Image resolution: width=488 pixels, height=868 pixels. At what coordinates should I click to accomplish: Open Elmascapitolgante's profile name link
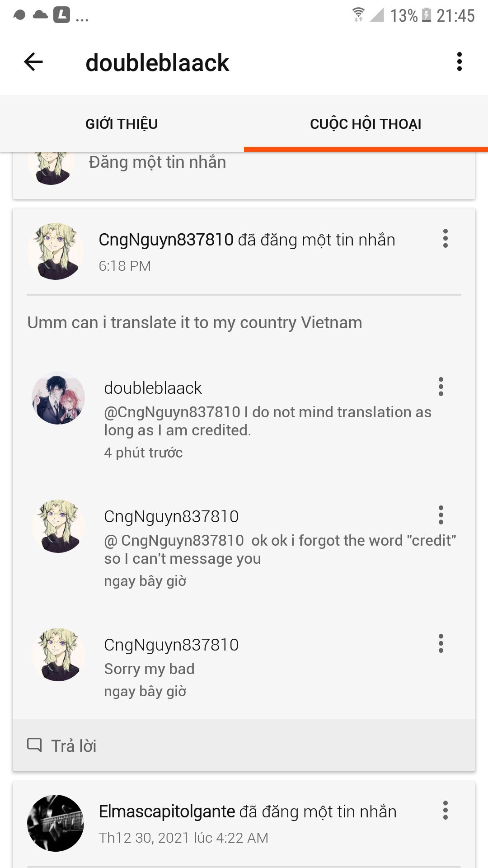pos(167,811)
